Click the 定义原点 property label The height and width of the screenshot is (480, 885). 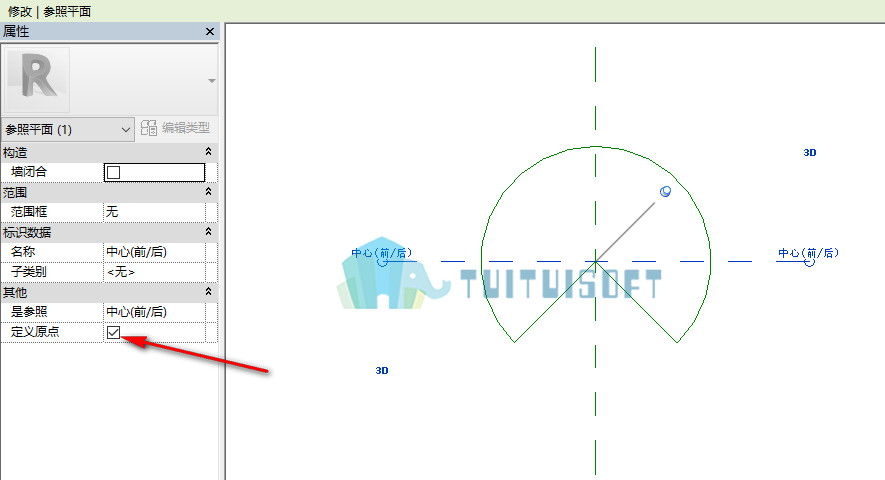(x=35, y=331)
